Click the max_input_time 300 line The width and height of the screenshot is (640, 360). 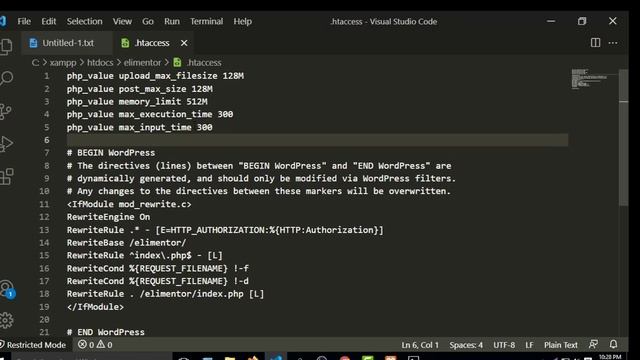pyautogui.click(x=140, y=127)
